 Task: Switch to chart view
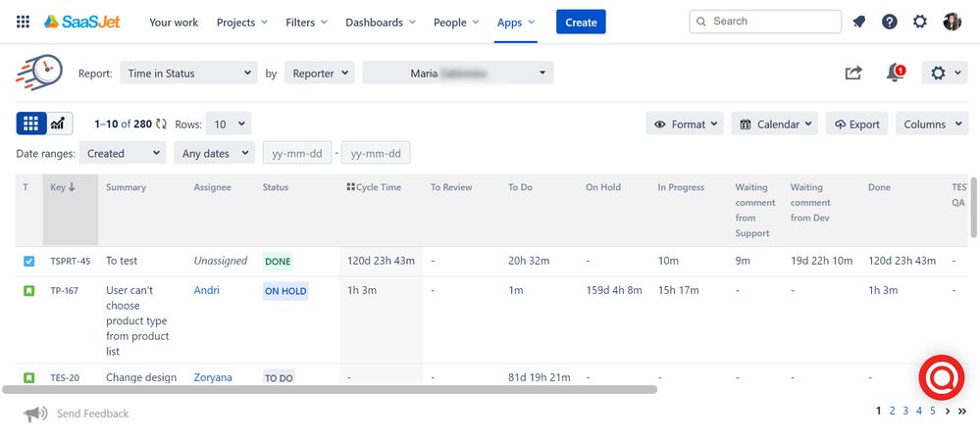(x=58, y=123)
